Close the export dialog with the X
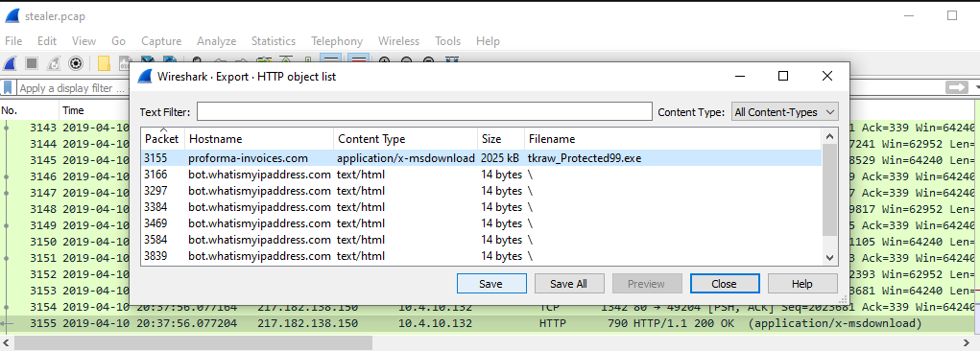Image resolution: width=980 pixels, height=351 pixels. pos(826,76)
